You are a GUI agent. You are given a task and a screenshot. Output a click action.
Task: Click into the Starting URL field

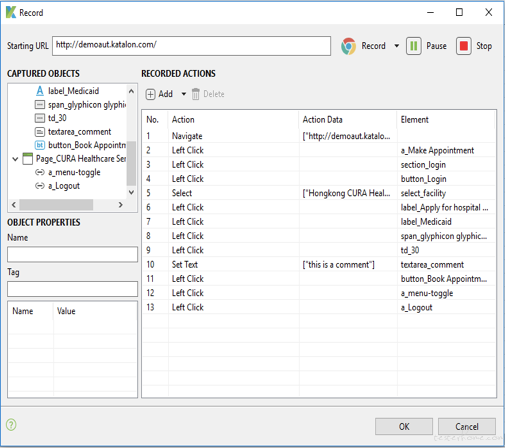[x=191, y=46]
